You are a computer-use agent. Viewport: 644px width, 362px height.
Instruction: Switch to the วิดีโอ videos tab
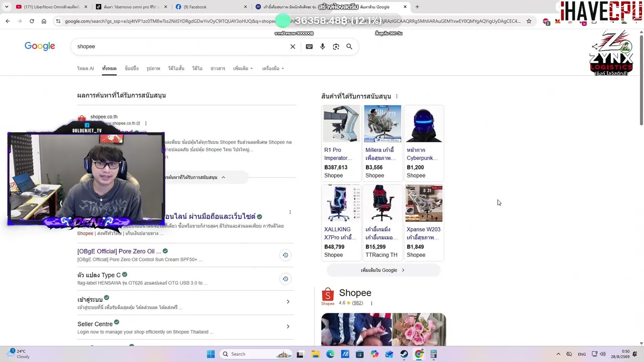197,68
